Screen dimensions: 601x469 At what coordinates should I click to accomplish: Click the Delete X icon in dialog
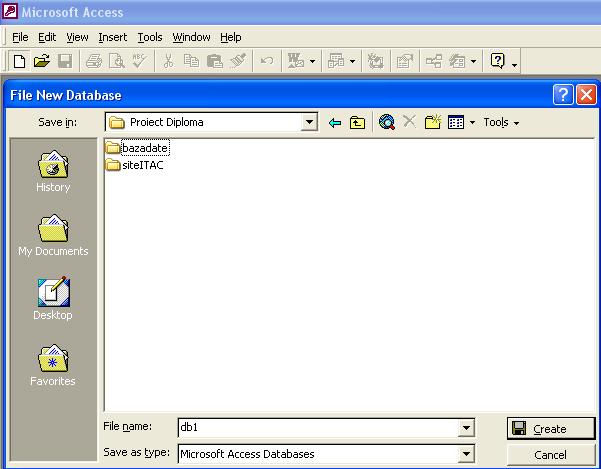click(409, 121)
